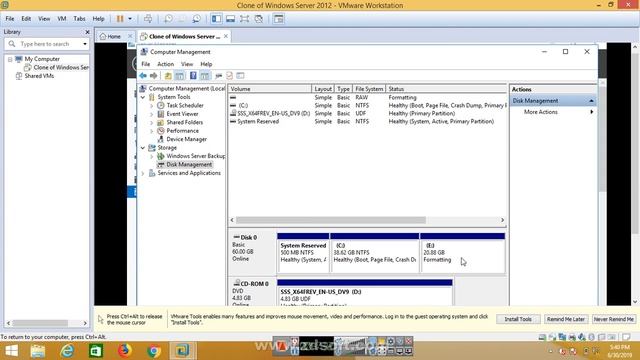Toggle the thumbnail bar view icon
Viewport: 640px width, 360px height.
(230, 19)
